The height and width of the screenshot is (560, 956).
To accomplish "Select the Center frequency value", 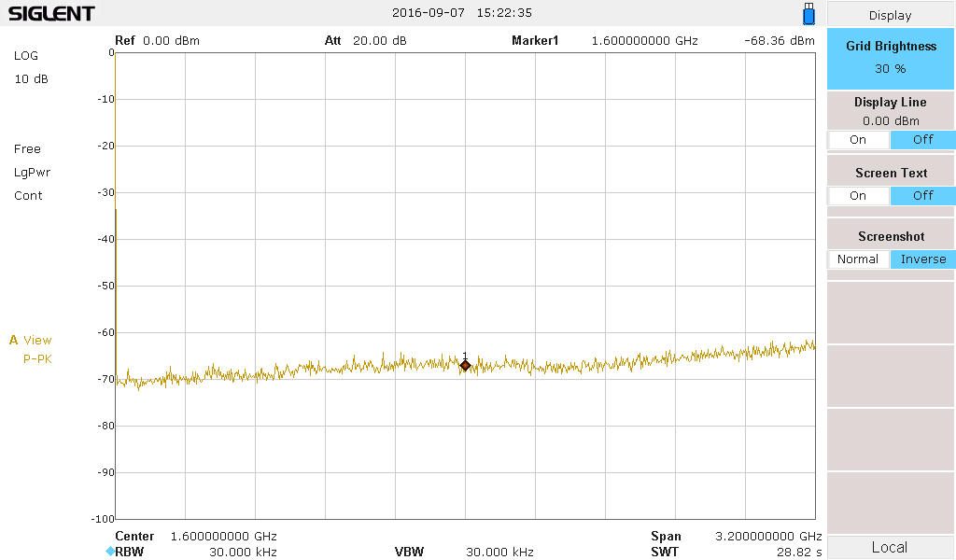I will pos(223,537).
